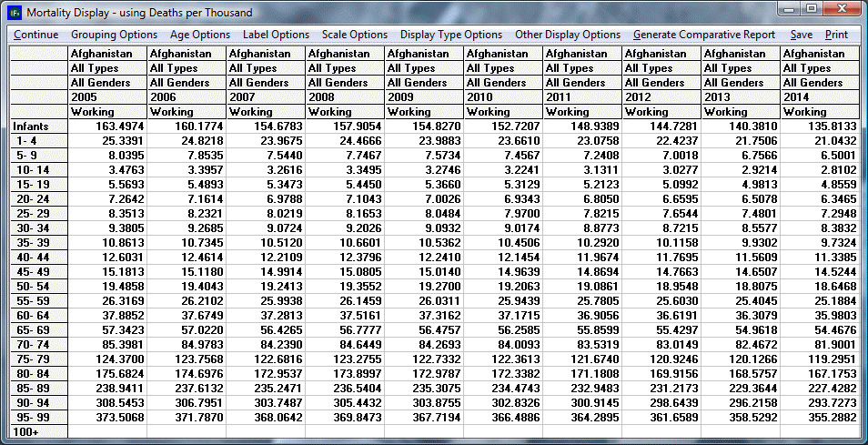Click the IFs application icon in title bar
The width and height of the screenshot is (868, 445).
pyautogui.click(x=14, y=13)
